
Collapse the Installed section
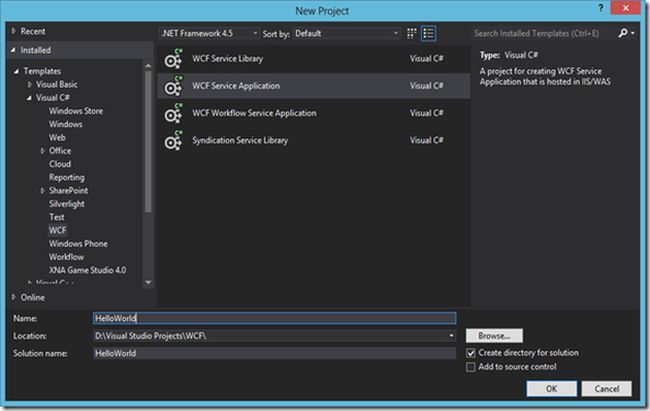(13, 50)
